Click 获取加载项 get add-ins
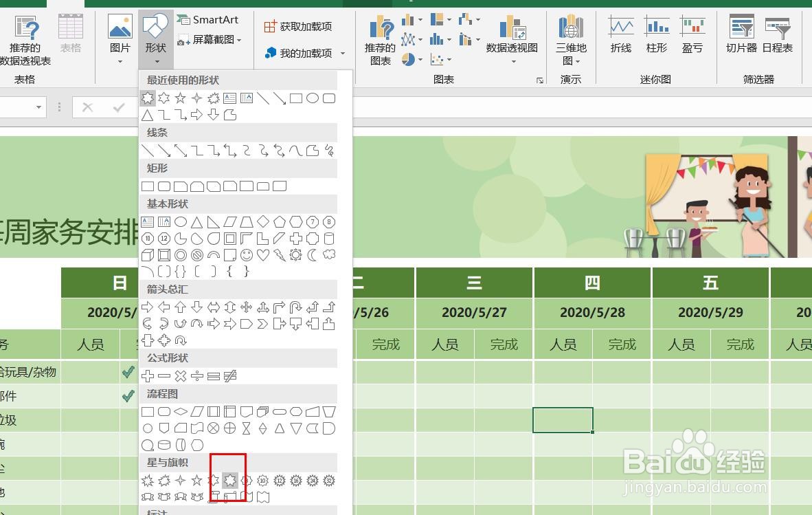 (298, 26)
